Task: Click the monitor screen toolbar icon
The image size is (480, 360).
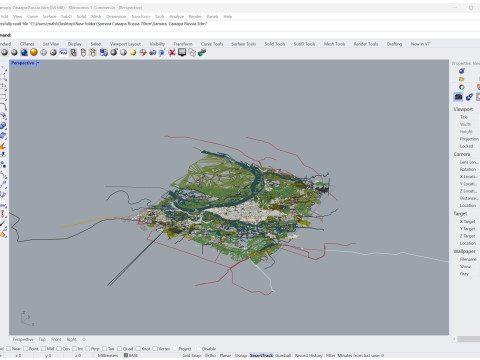Action: [182, 52]
